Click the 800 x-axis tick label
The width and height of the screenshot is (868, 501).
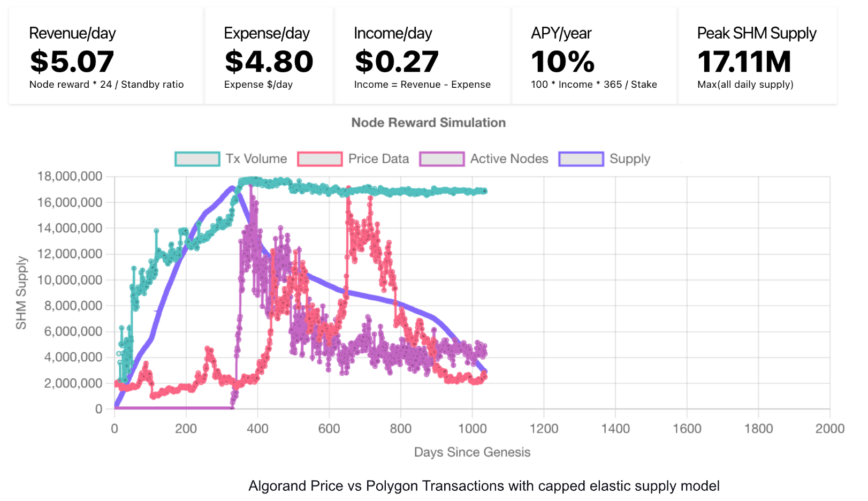click(401, 429)
